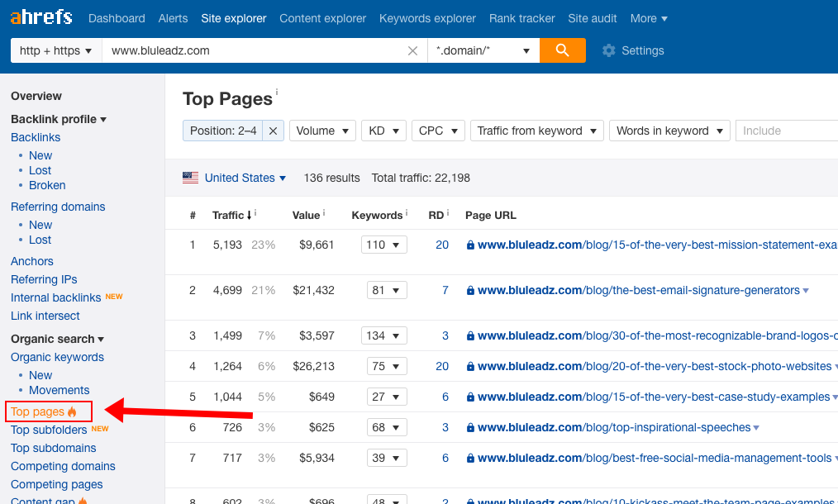Open Alerts in top navigation
This screenshot has height=504, width=838.
pos(174,18)
